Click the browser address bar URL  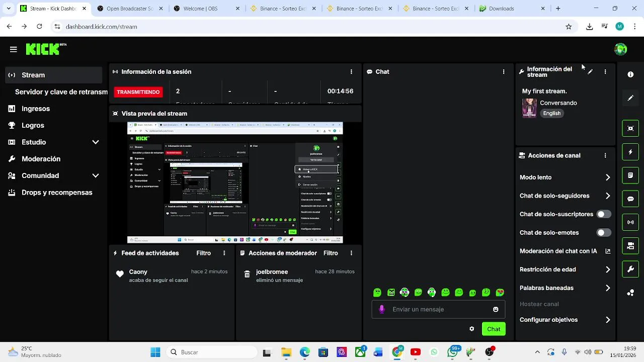102,27
